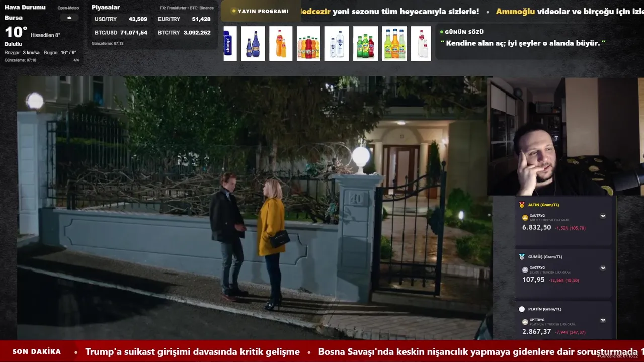Click the Amınoğlu videolar ticker text

pos(570,11)
